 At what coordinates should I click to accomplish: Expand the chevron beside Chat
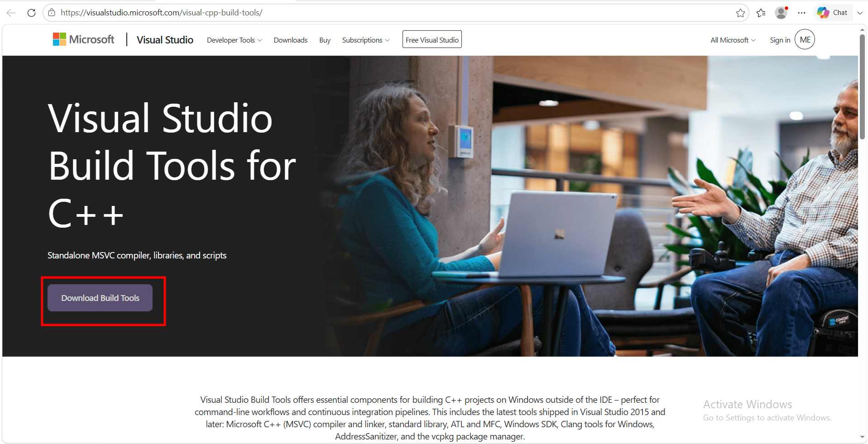pos(860,13)
